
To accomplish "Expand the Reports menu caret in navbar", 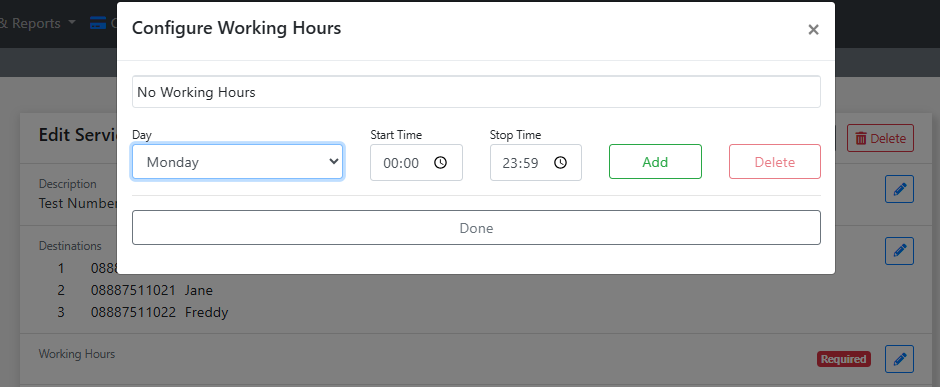I will coord(72,23).
